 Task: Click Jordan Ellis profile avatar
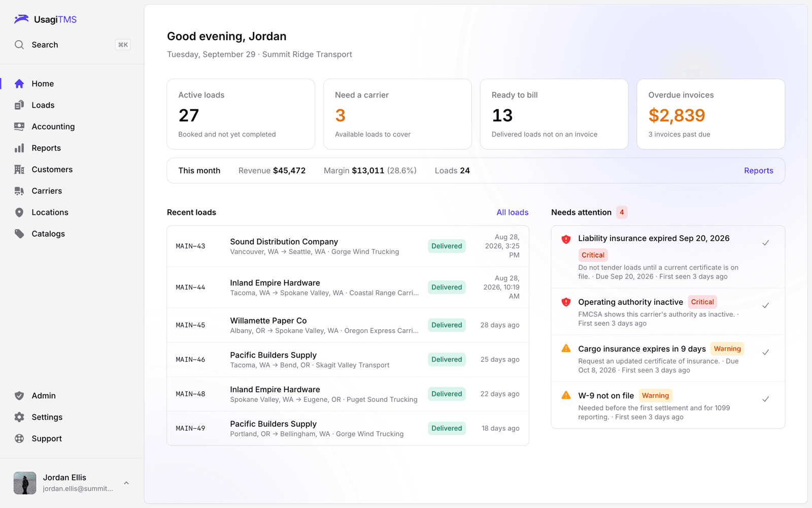tap(25, 483)
